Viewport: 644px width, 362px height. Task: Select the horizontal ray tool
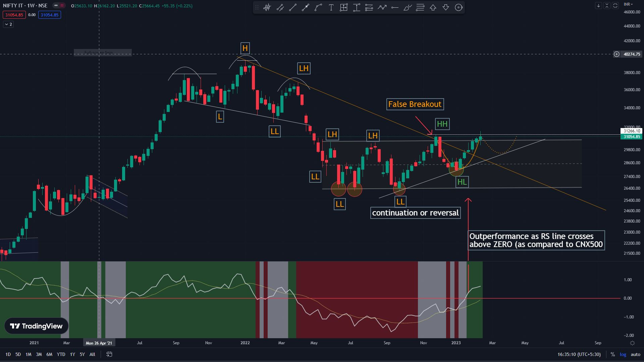(395, 7)
